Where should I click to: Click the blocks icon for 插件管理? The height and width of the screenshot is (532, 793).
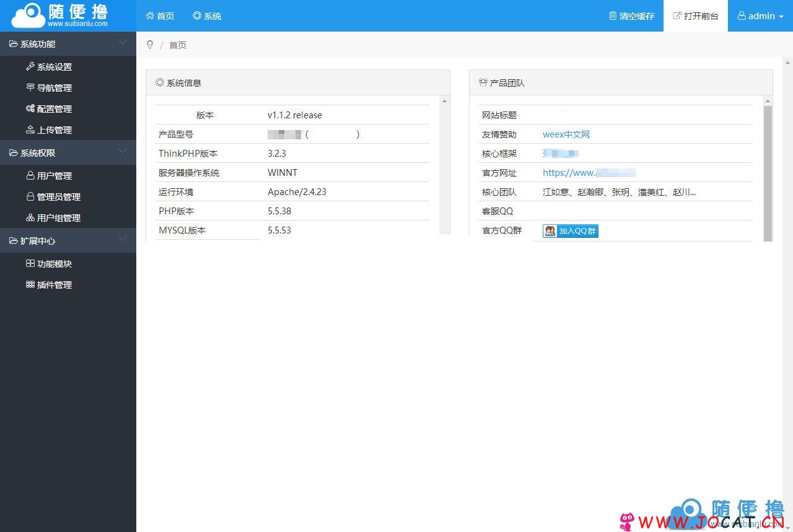(30, 284)
